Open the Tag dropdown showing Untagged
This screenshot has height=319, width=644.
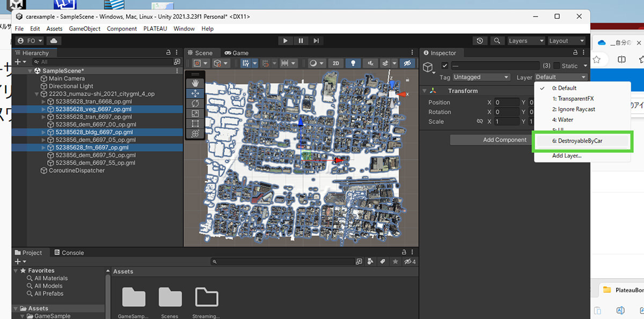481,77
